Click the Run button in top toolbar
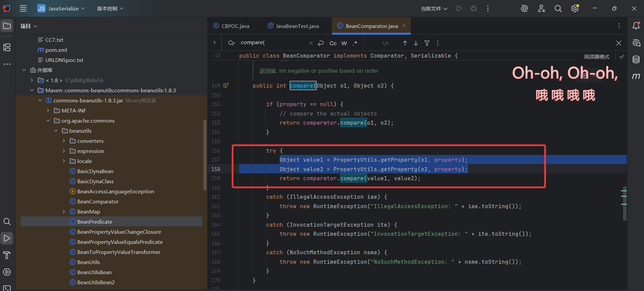 (459, 8)
